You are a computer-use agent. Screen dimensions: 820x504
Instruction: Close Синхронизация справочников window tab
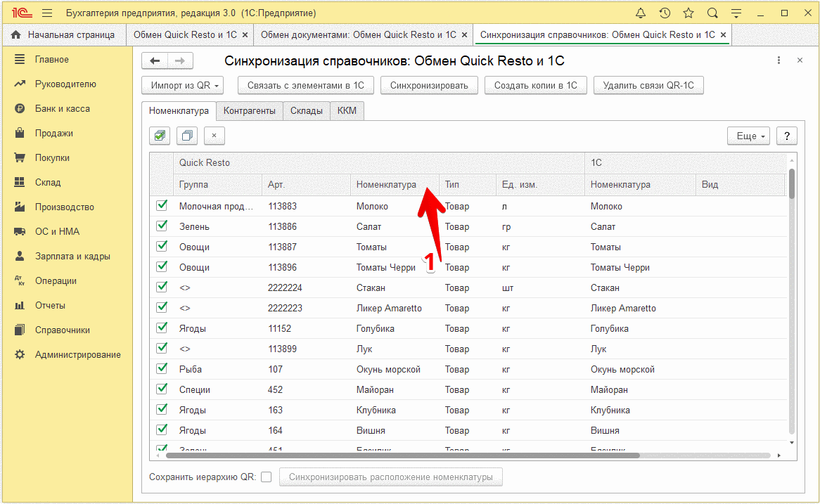coord(723,34)
